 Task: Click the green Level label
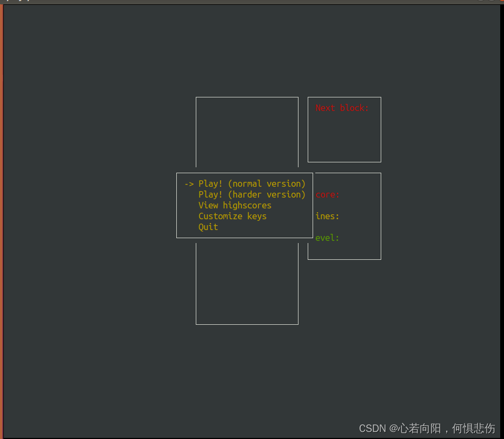tap(327, 238)
